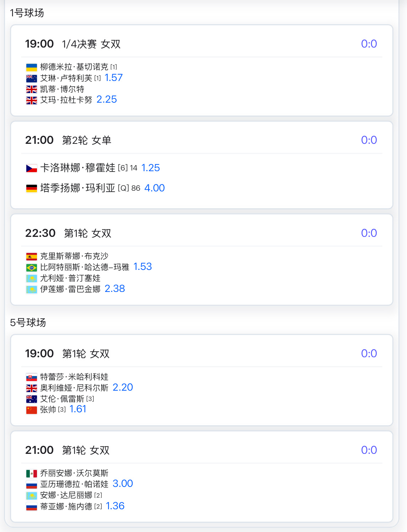Click German flag beside 塔季扬娜·玛利亚
Screen dimensions: 407x532
coord(32,188)
